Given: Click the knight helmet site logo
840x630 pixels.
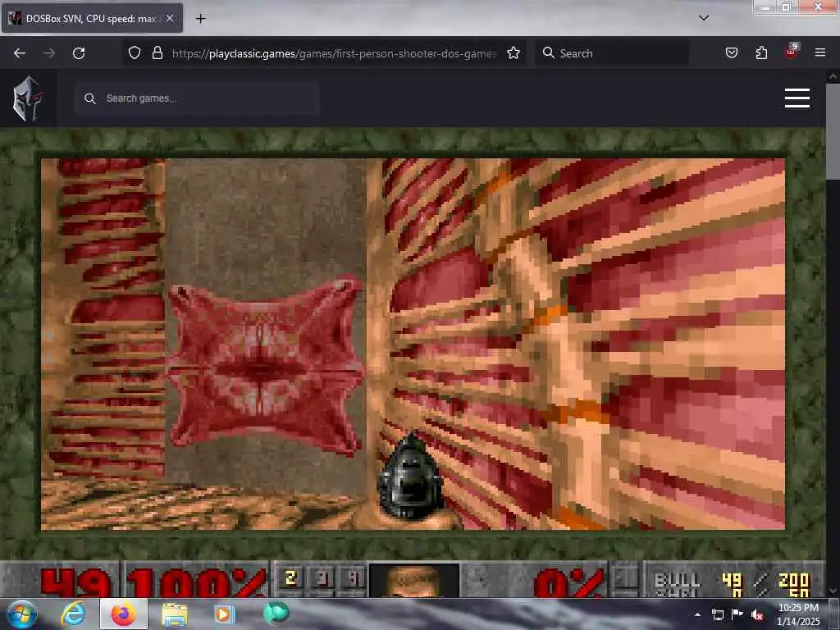Looking at the screenshot, I should click(x=27, y=98).
